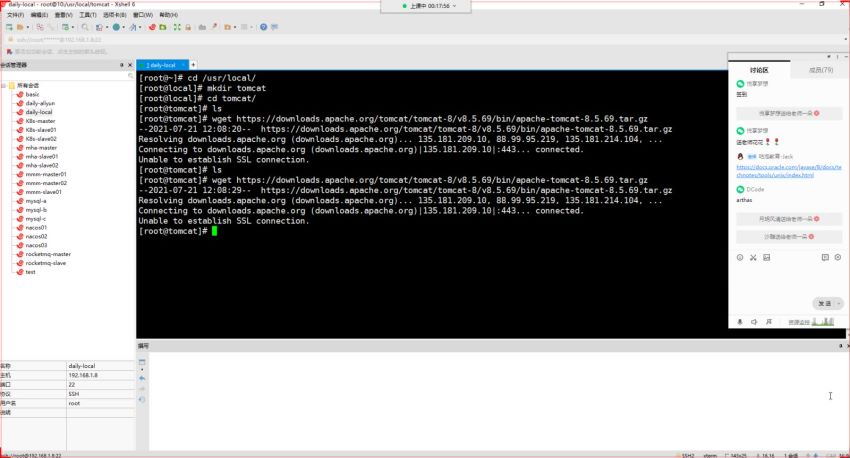This screenshot has height=458, width=850.
Task: Open the 文件(F) menu
Action: [15, 15]
